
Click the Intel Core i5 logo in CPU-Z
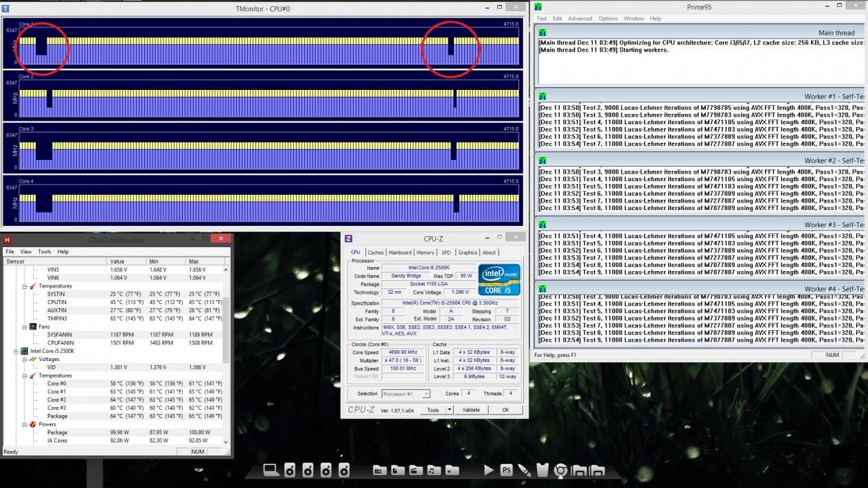(x=499, y=279)
